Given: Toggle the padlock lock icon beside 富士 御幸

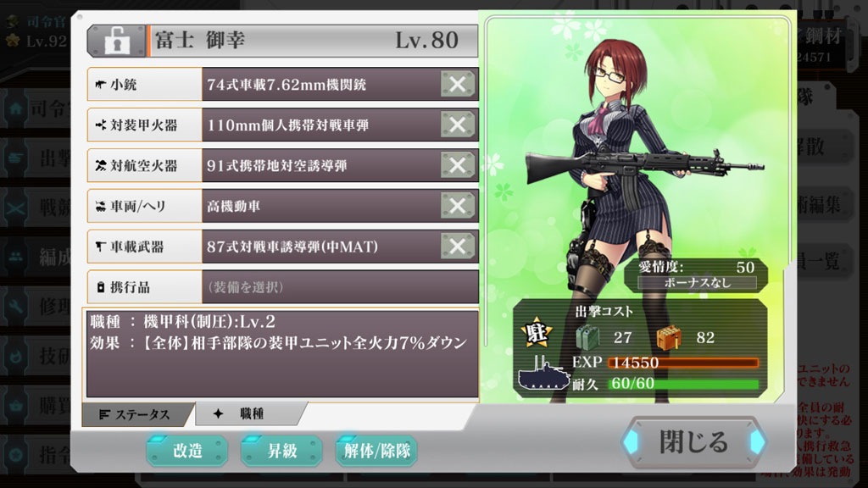Looking at the screenshot, I should pos(117,41).
